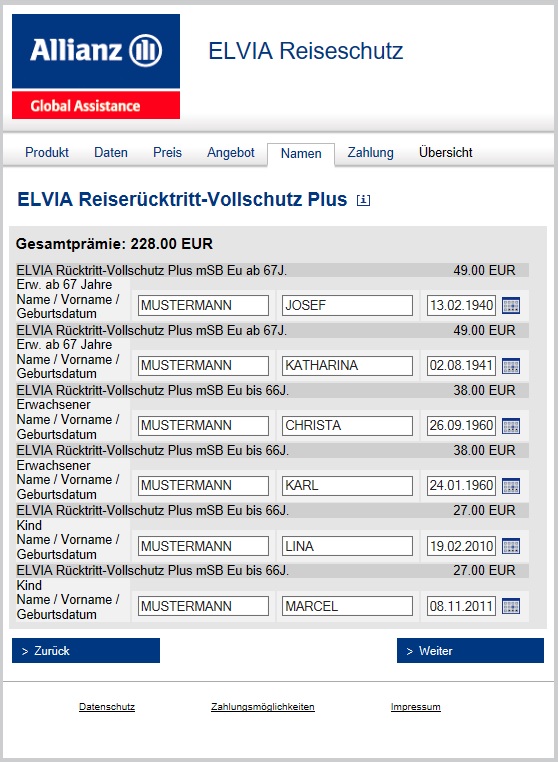The width and height of the screenshot is (558, 762).
Task: Focus the birthdate field showing 26.09.1960
Action: coord(461,426)
